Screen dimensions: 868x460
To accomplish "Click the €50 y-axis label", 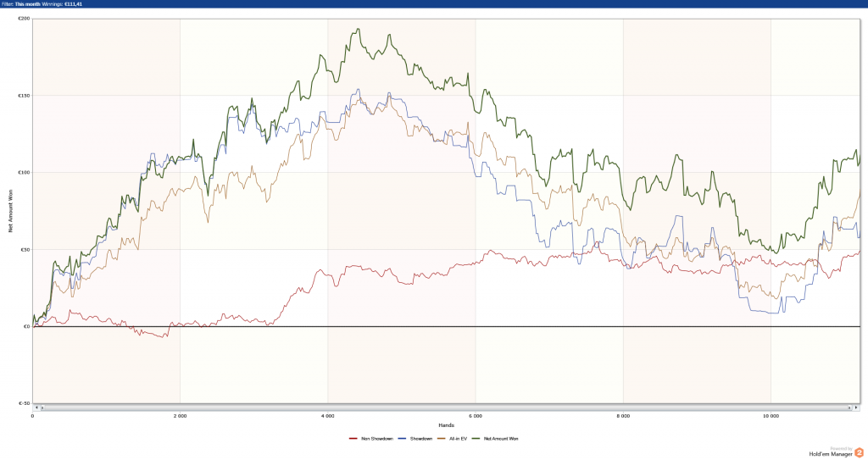I will (25, 250).
